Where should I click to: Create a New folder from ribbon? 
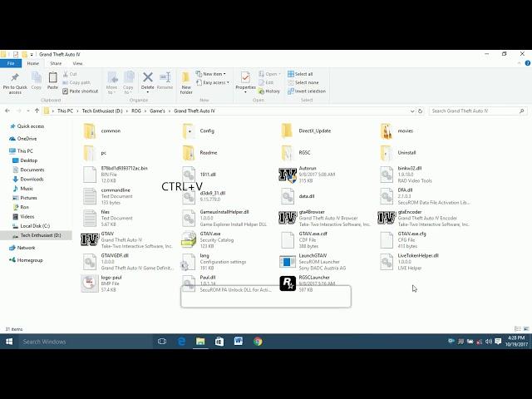pos(186,83)
